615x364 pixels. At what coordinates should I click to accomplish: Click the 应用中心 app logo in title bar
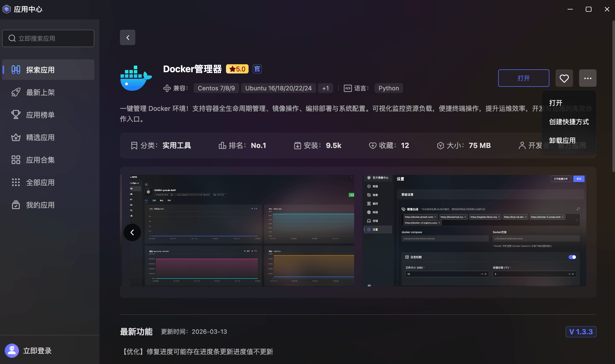[7, 9]
